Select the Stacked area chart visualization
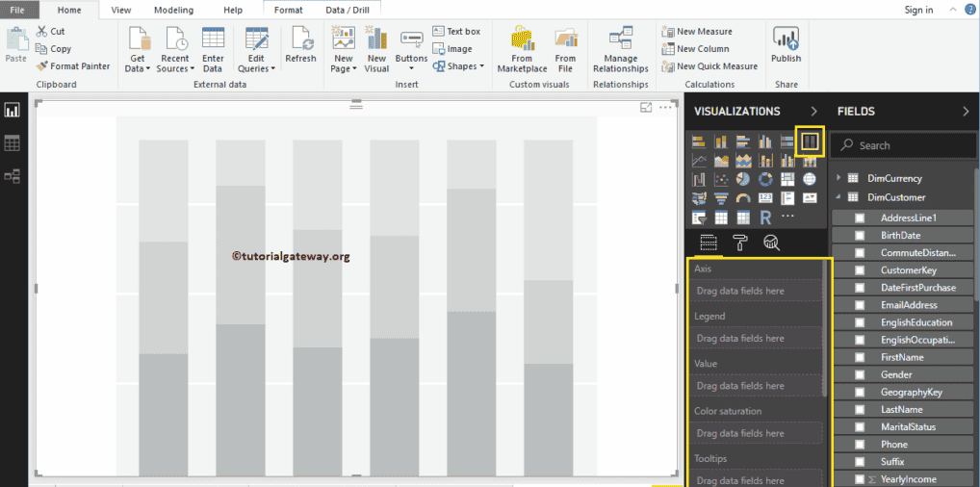The height and width of the screenshot is (487, 980). click(743, 162)
